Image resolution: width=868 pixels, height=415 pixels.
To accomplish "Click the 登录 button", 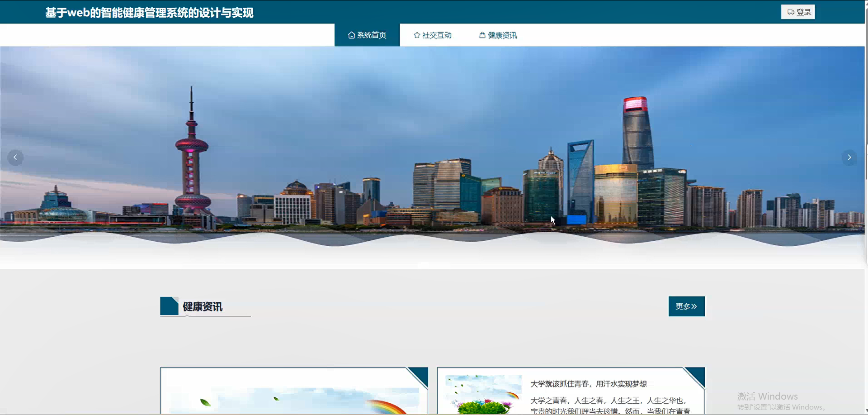I will (797, 12).
